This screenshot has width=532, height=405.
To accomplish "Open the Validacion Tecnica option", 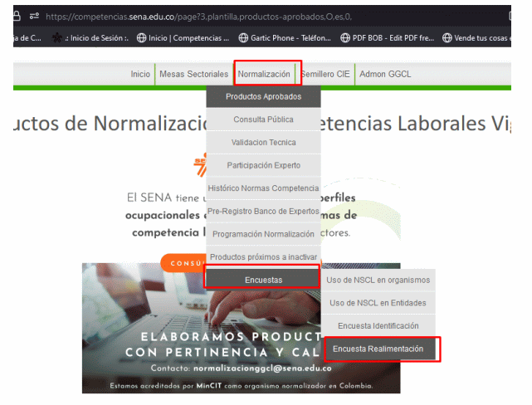I will tap(263, 143).
